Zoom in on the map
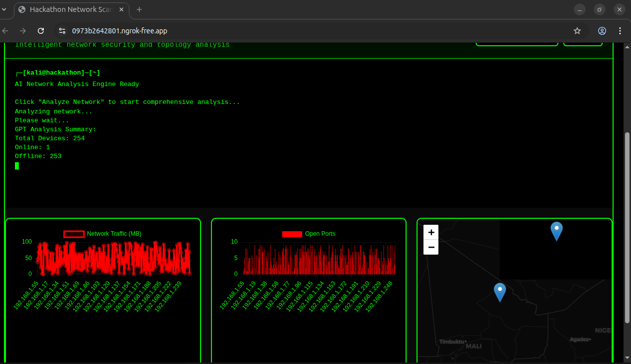This screenshot has width=631, height=364. tap(431, 232)
